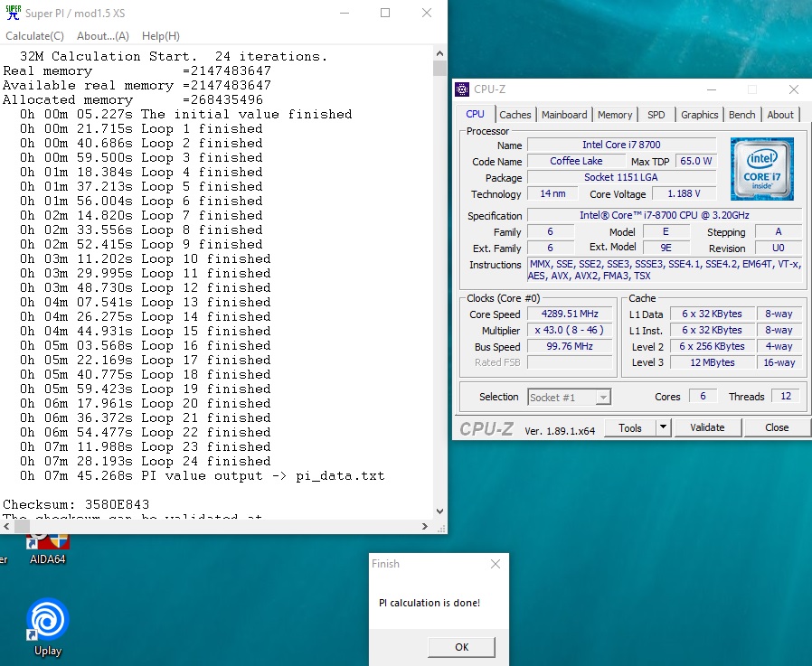Click the Level 2 cache value 6 x 256 KBytes
Screen dimensions: 812x666
(712, 346)
